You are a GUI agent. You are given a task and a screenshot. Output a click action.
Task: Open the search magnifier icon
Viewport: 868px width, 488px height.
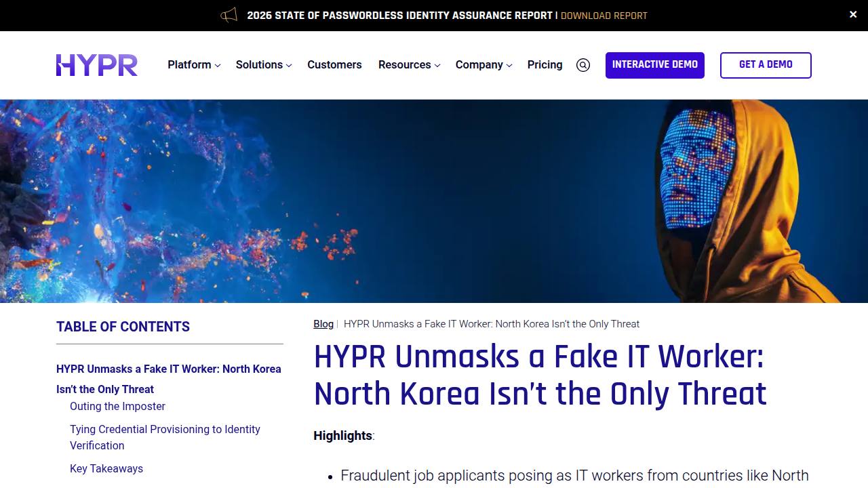point(583,65)
